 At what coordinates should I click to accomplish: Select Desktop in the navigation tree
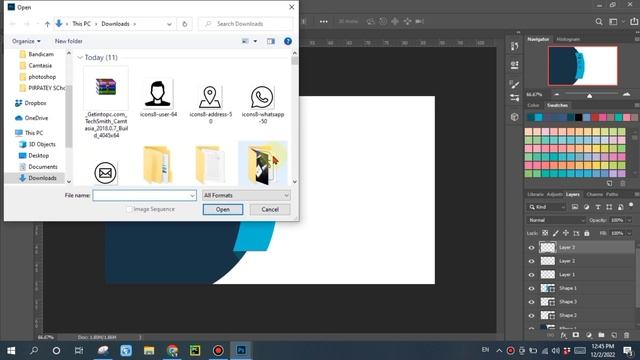coord(39,156)
